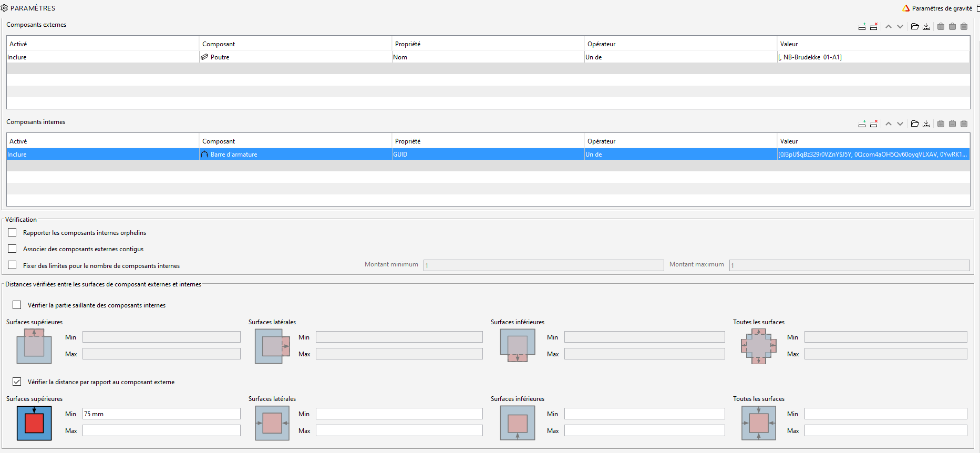Click Inclure cell in Barre d'armature row
This screenshot has width=980, height=453.
coord(103,155)
